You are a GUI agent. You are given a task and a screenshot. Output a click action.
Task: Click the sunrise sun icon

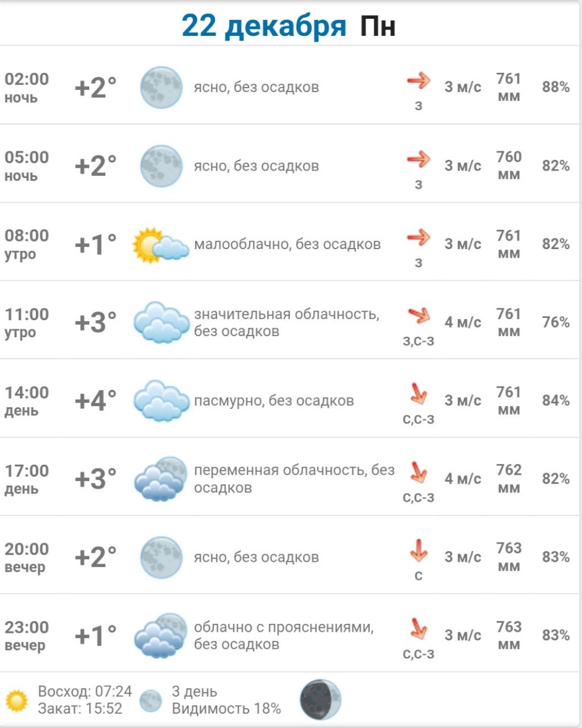tap(16, 701)
